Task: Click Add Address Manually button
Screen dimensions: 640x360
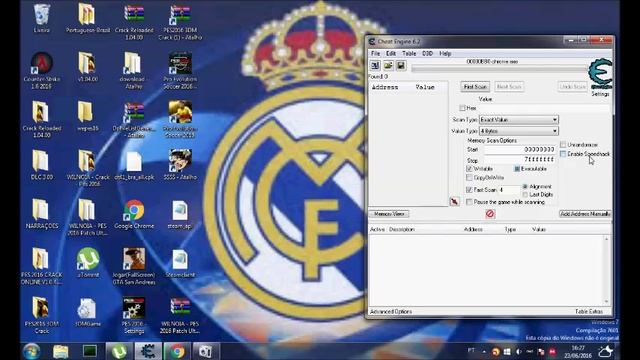Action: (585, 214)
